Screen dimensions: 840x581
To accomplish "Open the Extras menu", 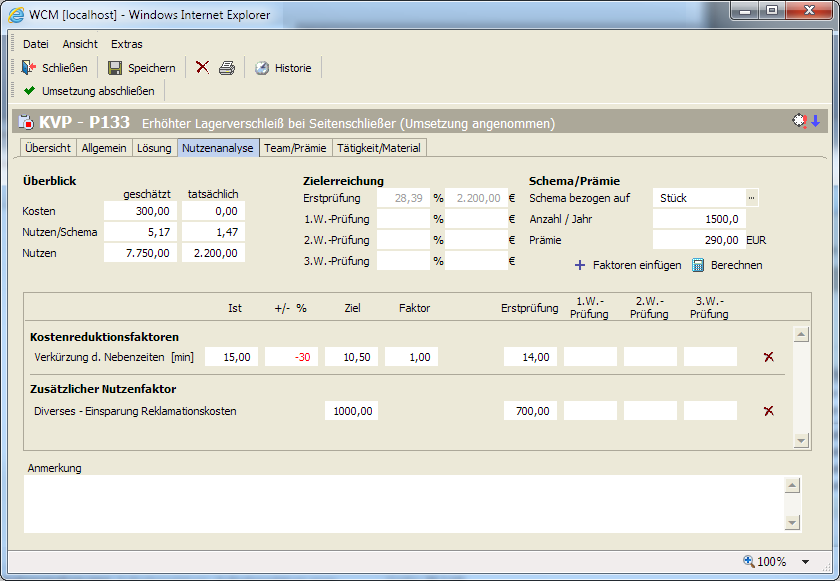I will pyautogui.click(x=127, y=44).
